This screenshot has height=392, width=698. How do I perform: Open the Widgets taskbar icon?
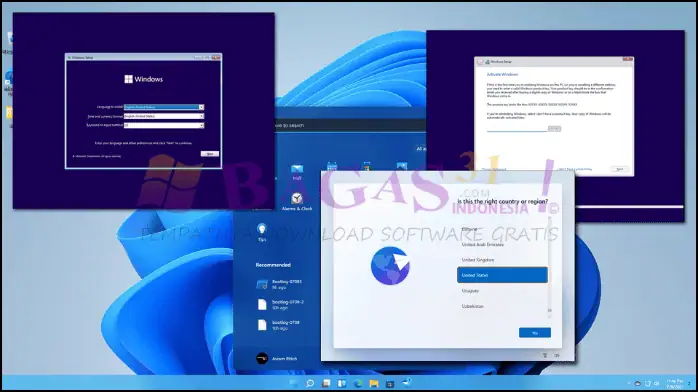342,383
